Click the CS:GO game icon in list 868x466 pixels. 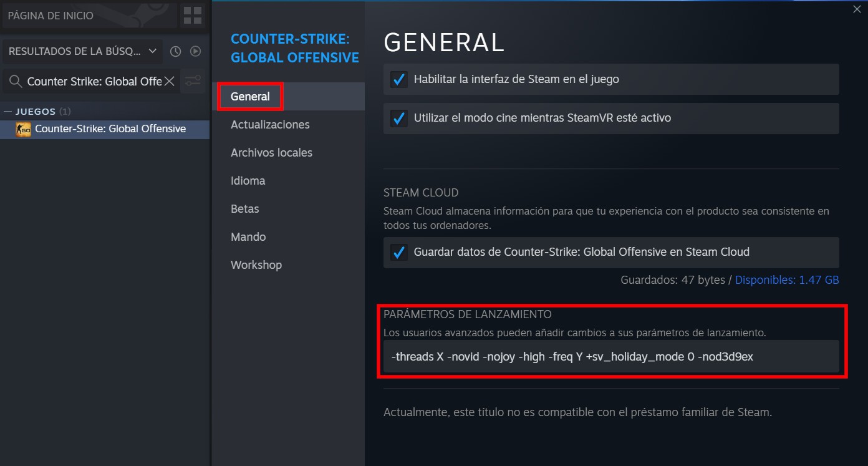(23, 129)
